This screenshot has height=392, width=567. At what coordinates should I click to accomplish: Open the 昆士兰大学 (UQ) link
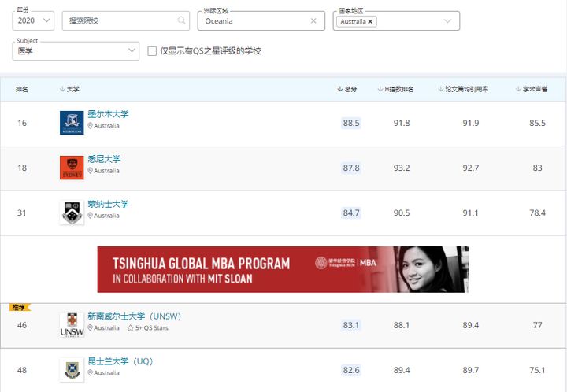pos(120,361)
